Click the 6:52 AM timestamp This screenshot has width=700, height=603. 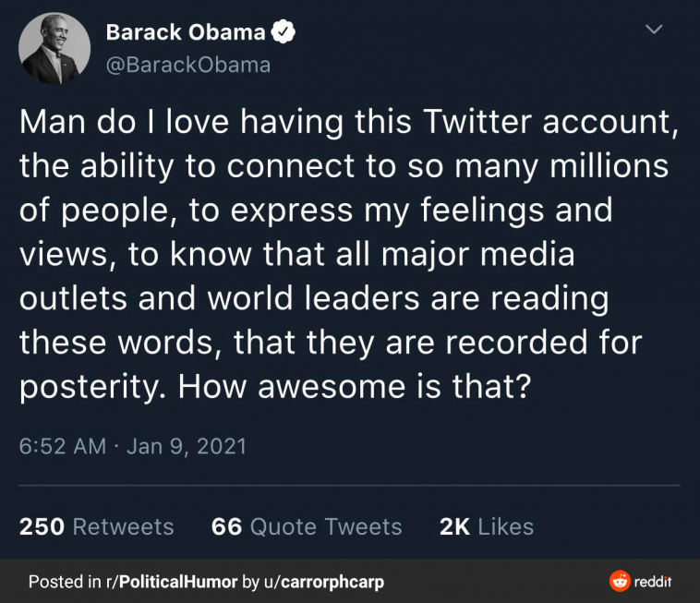point(63,447)
